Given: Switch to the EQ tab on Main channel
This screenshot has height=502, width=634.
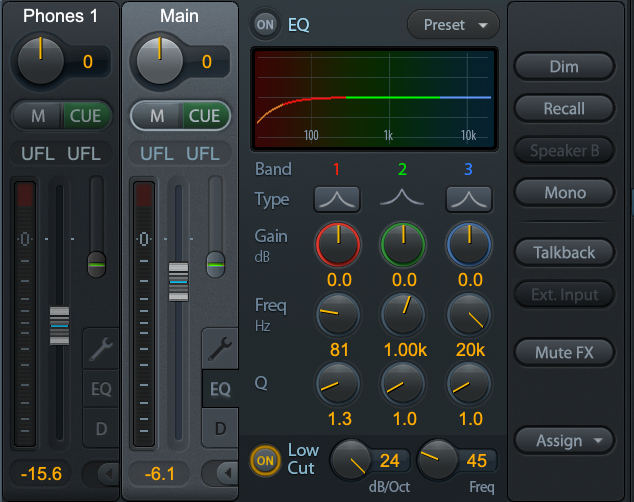Looking at the screenshot, I should [x=220, y=389].
